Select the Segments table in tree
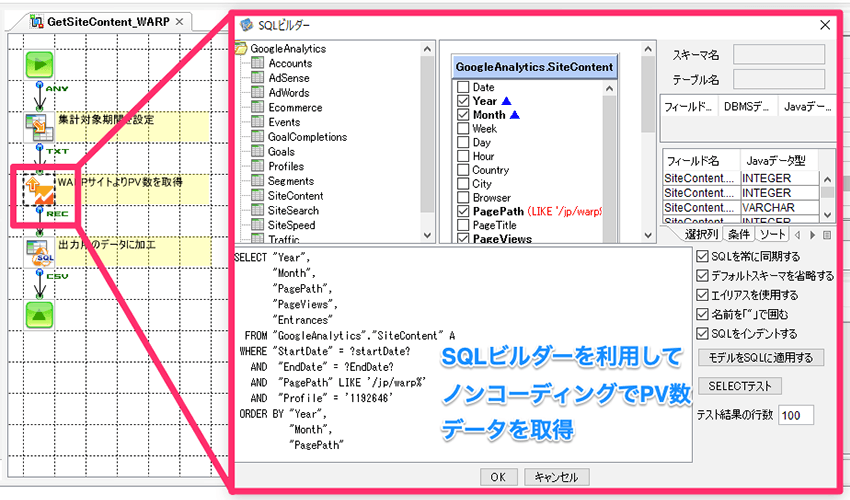 (291, 181)
